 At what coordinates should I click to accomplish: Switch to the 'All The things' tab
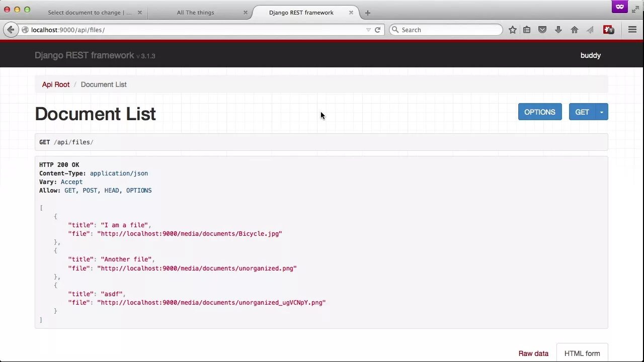[x=195, y=13]
